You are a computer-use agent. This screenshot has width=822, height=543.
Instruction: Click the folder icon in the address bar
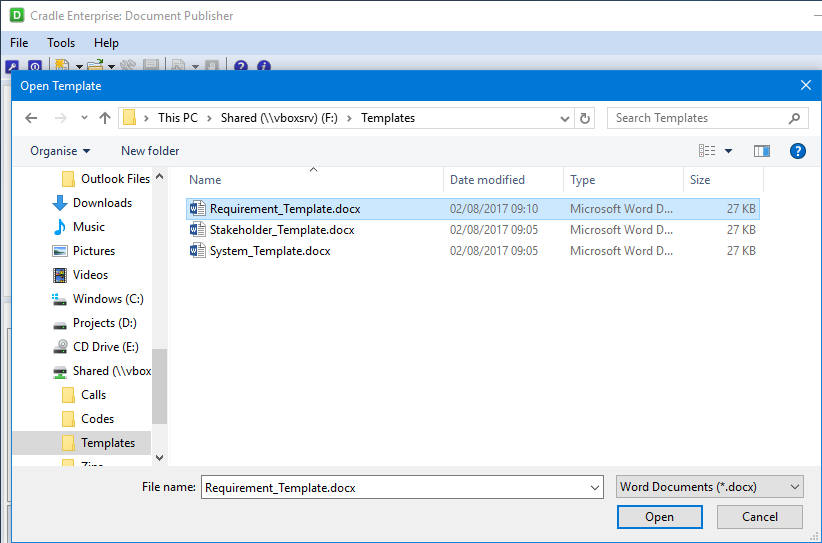[x=129, y=118]
